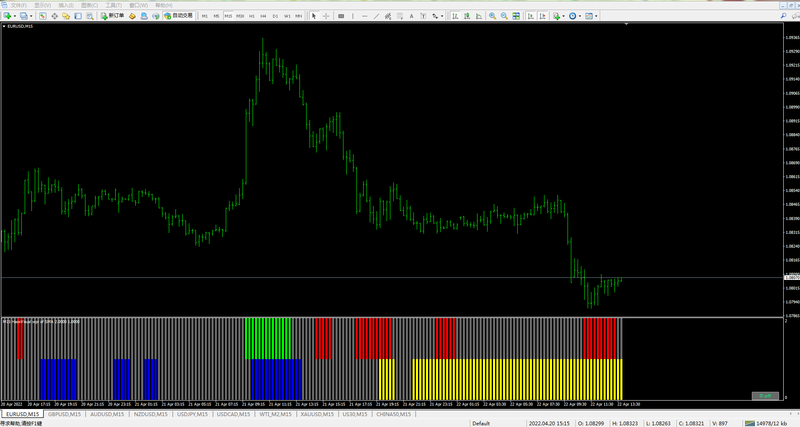
Task: Select the crosshair cursor tool
Action: [326, 16]
